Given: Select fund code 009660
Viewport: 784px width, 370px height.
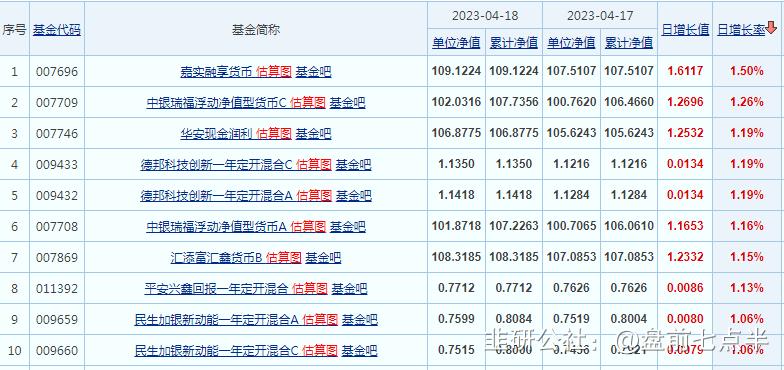Looking at the screenshot, I should tap(57, 351).
